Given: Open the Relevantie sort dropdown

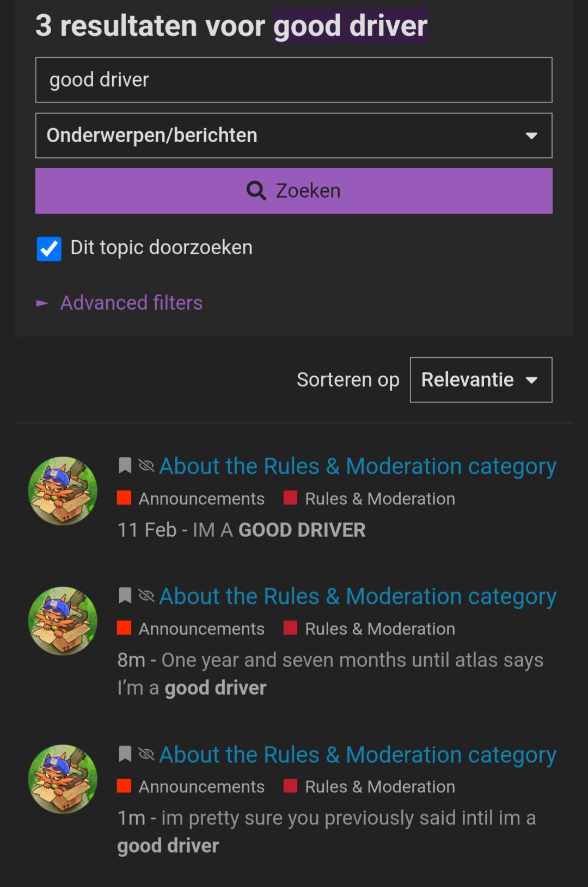Looking at the screenshot, I should (x=481, y=380).
